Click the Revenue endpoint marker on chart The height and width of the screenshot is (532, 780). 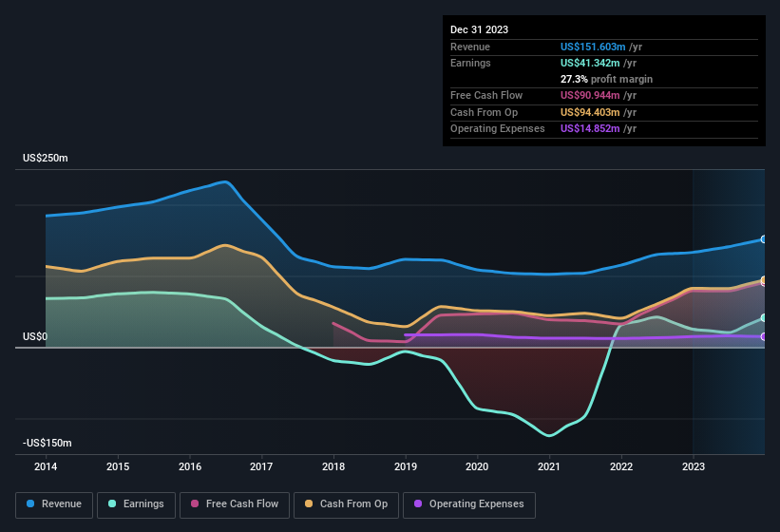pos(764,239)
